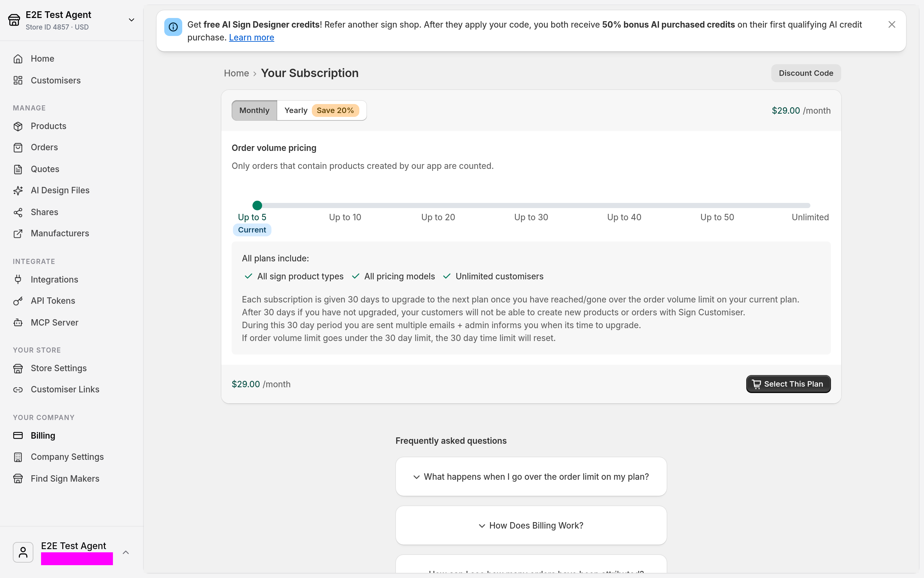
Task: Switch billing to Monthly
Action: pyautogui.click(x=254, y=110)
